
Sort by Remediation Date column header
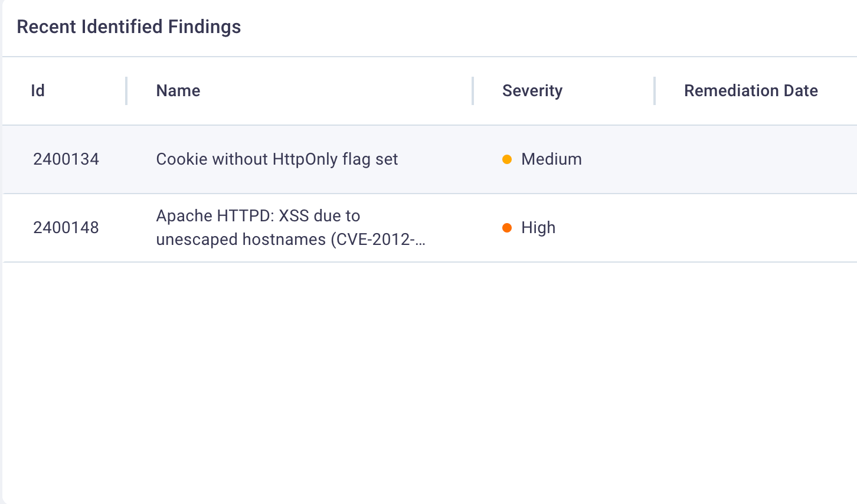pyautogui.click(x=751, y=91)
